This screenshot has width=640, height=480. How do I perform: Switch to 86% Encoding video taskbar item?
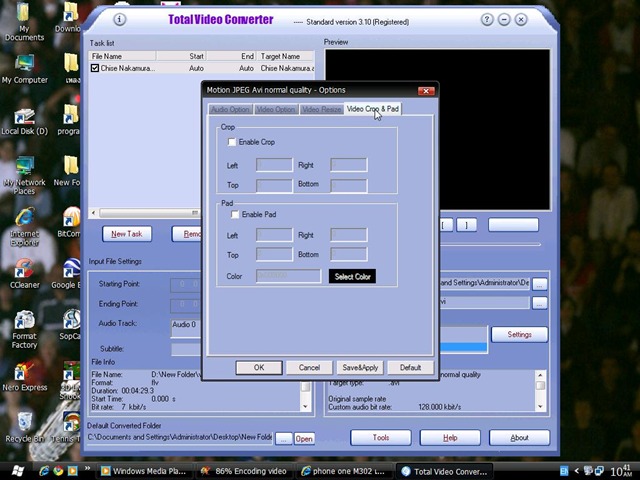244,471
